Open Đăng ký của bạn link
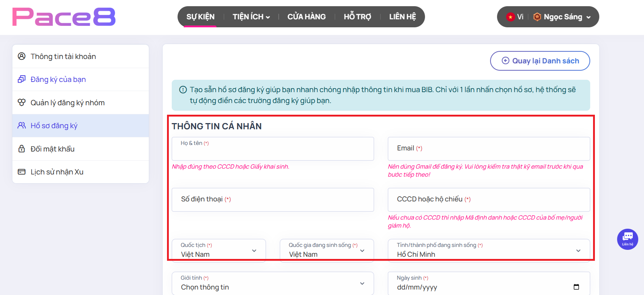Screen dimensions: 644x295 coord(58,79)
